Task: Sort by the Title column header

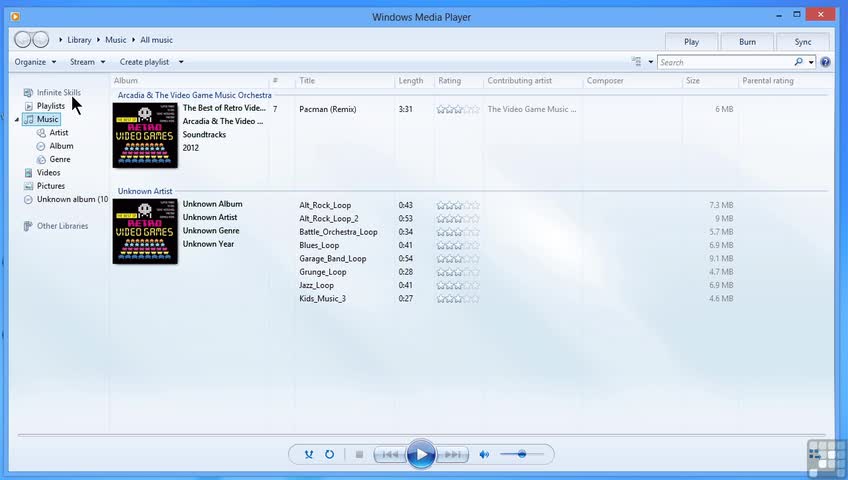Action: (307, 81)
